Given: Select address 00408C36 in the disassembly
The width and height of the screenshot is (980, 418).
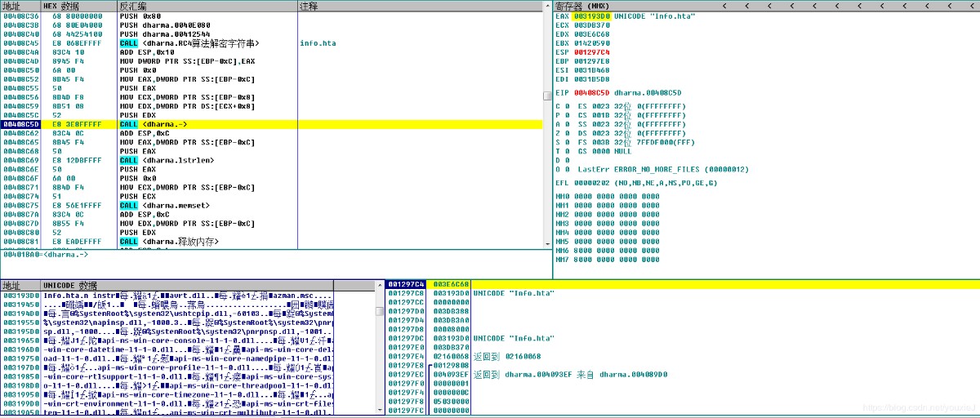Looking at the screenshot, I should (20, 16).
